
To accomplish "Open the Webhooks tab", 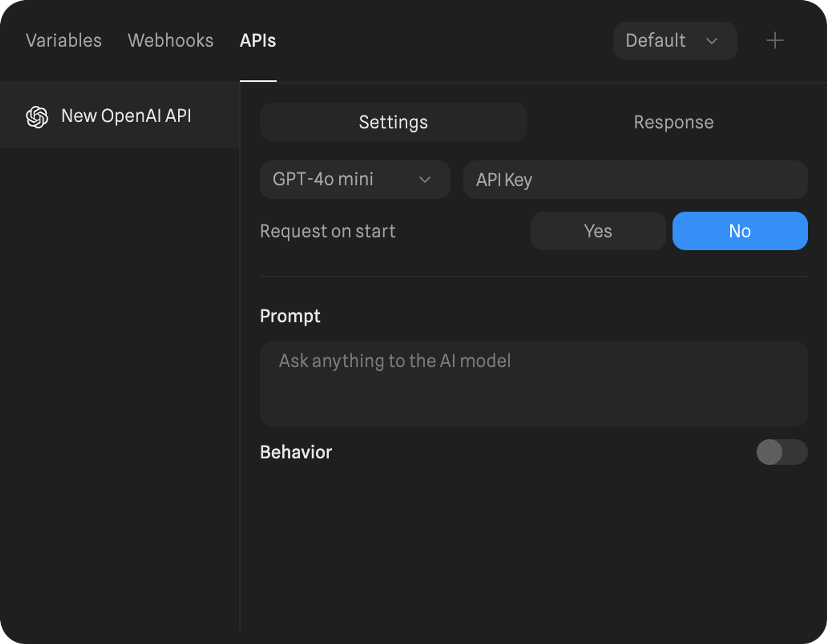I will [x=170, y=41].
